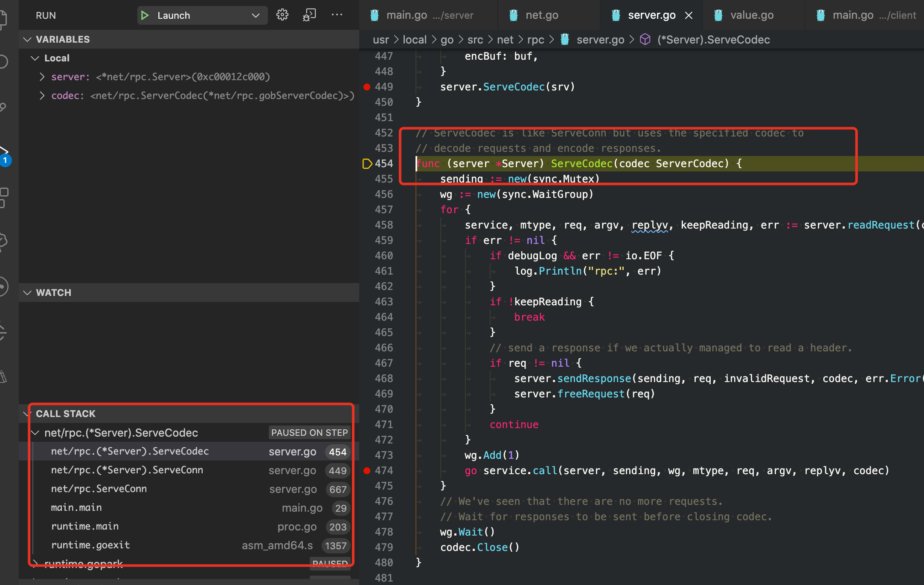Toggle the breakpoint on line 449
This screenshot has height=585, width=924.
point(366,87)
